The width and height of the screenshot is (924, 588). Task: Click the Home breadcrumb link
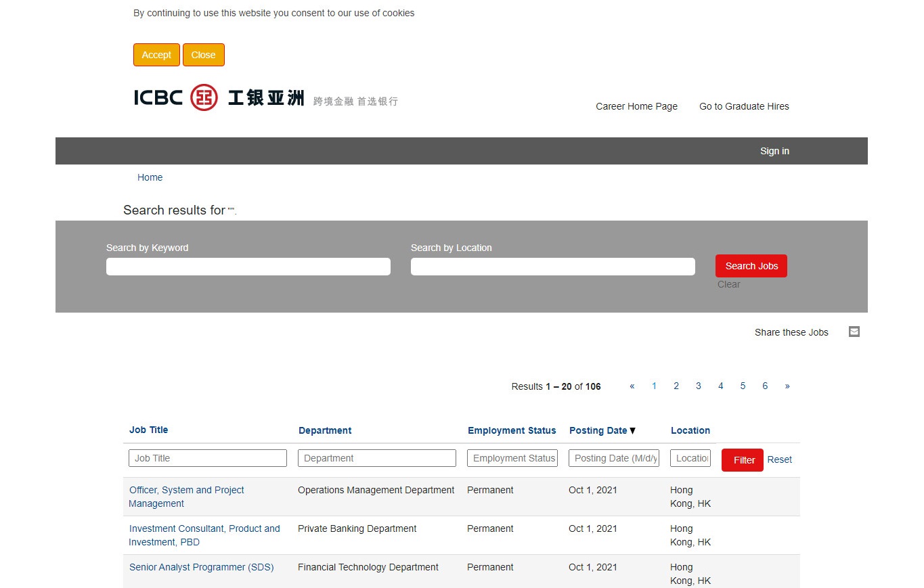pos(150,177)
